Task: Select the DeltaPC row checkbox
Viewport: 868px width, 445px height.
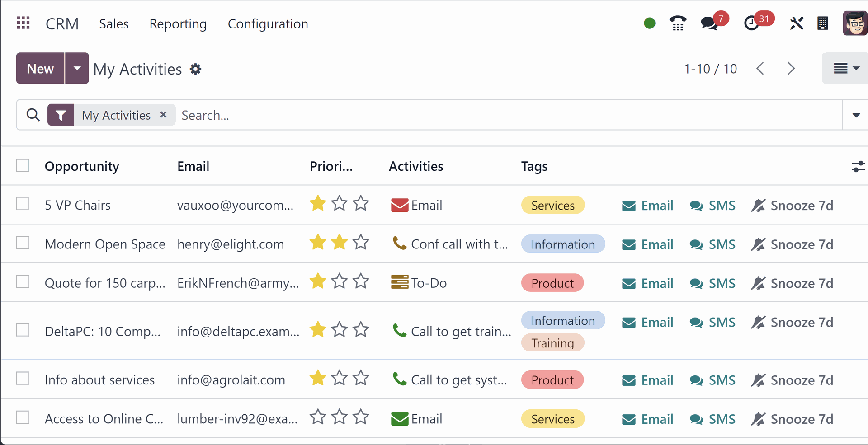Action: (23, 330)
